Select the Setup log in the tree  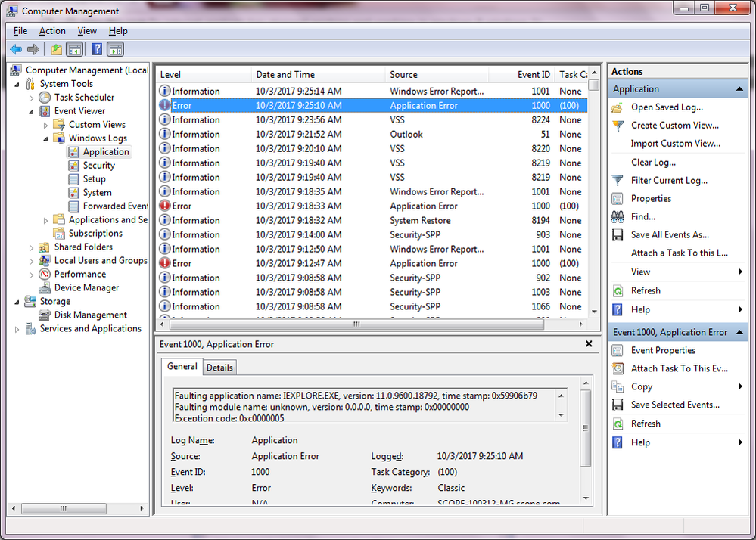coord(94,178)
